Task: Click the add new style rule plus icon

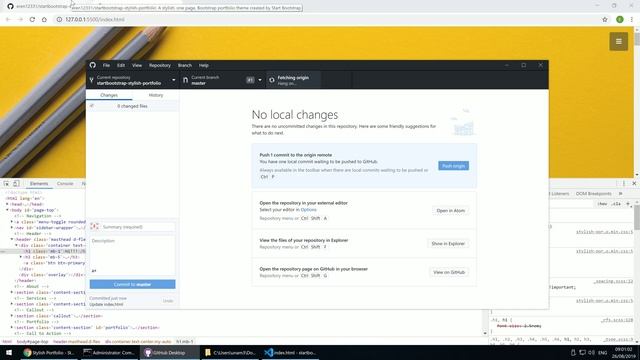Action: tap(628, 204)
